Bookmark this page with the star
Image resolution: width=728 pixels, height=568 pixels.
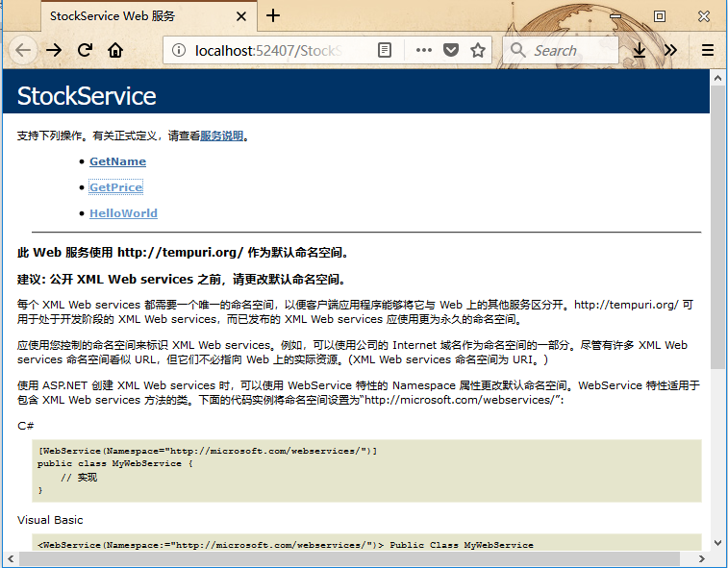click(x=476, y=50)
